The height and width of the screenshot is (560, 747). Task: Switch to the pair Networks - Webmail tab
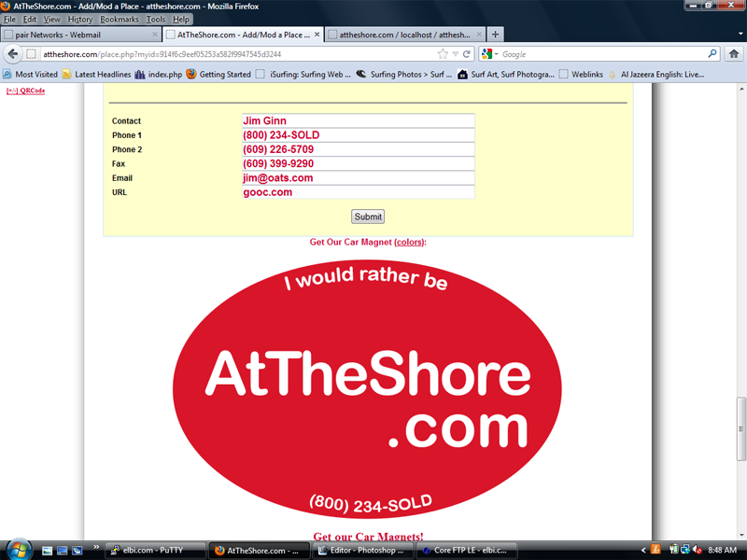tap(81, 35)
